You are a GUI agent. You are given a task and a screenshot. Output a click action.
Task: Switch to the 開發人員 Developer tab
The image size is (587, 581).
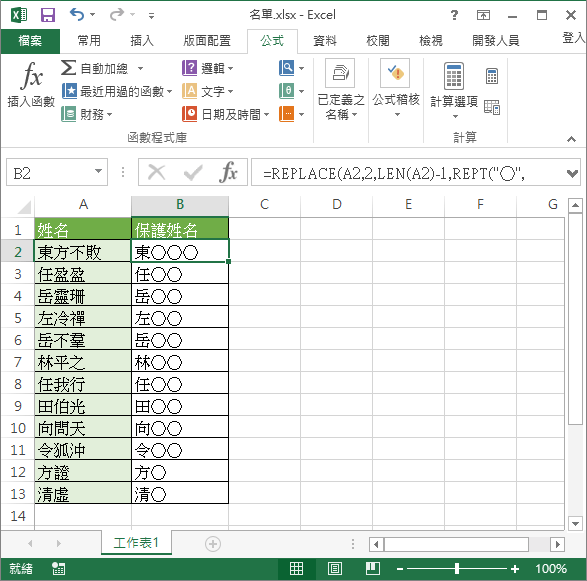point(495,40)
